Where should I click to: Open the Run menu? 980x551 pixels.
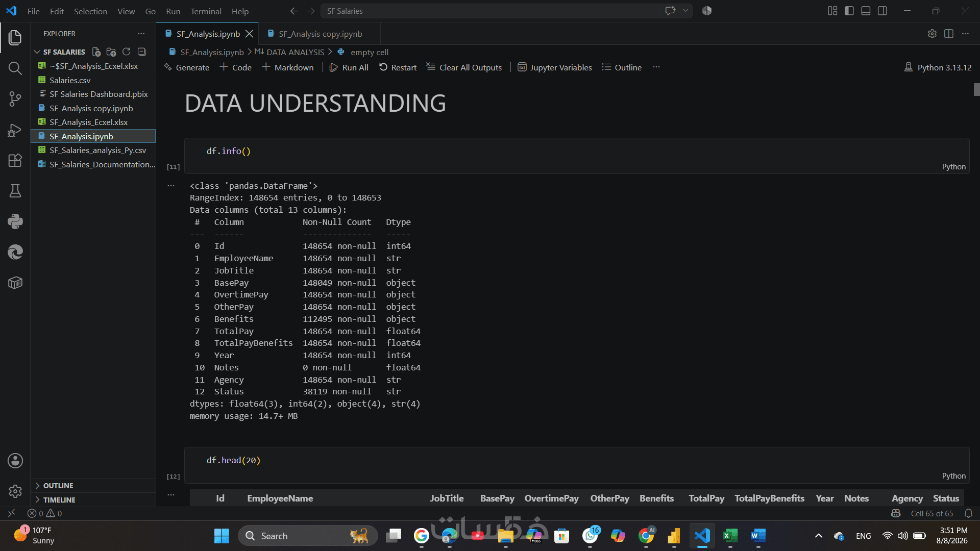[x=173, y=11]
